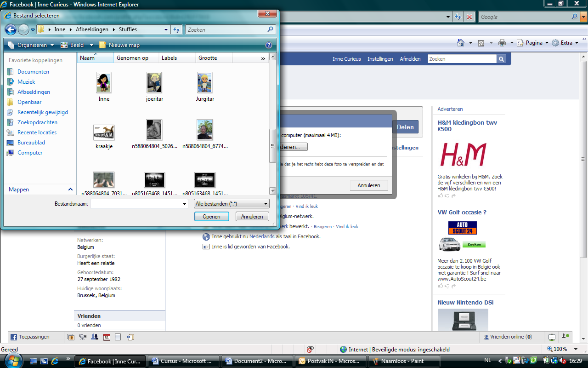Open Toepassingen in Facebook bottom bar
Viewport: 588px width, 368px height.
tap(30, 337)
